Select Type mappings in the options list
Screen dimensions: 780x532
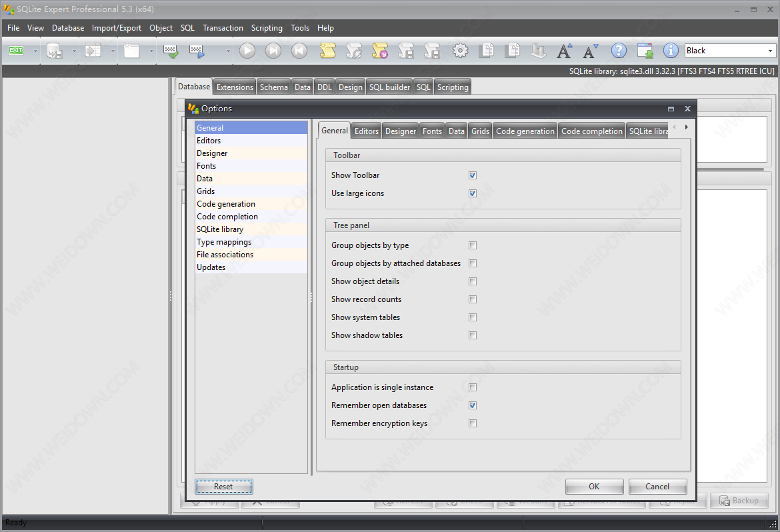[x=251, y=242]
